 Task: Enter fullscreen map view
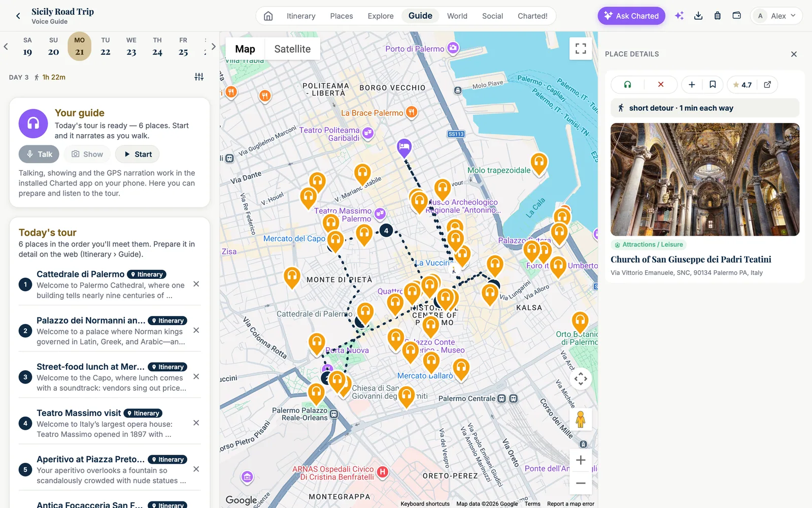pos(581,49)
